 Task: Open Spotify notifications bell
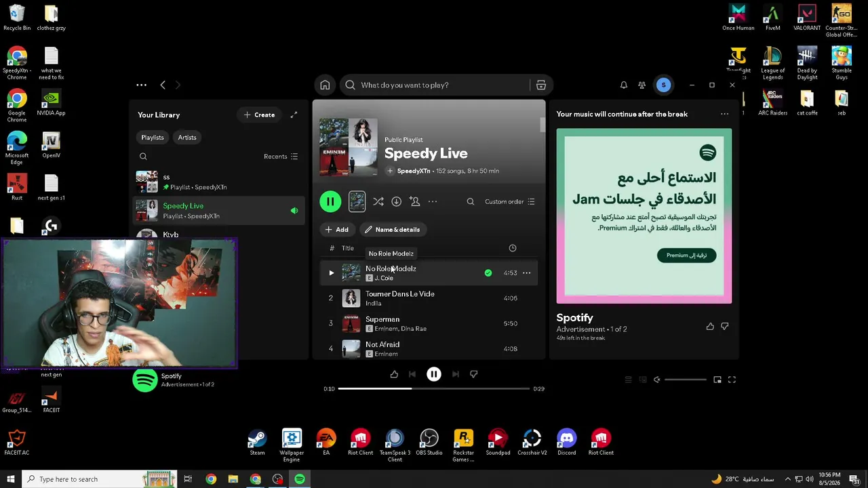click(x=624, y=85)
